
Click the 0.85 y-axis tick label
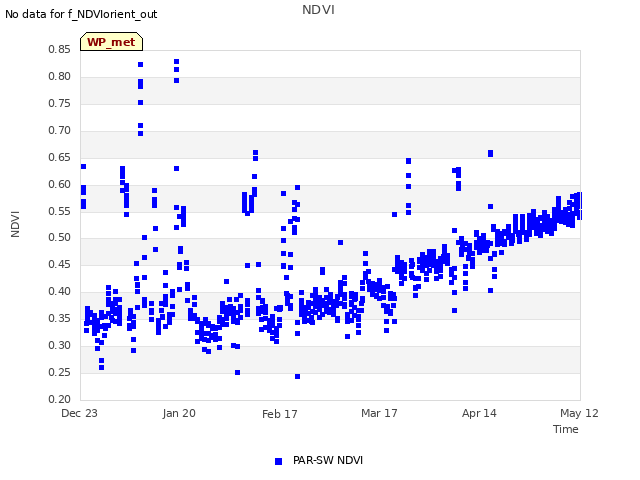(59, 50)
